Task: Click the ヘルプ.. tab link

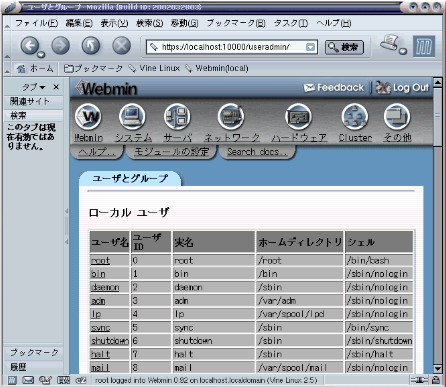Action: [x=97, y=152]
